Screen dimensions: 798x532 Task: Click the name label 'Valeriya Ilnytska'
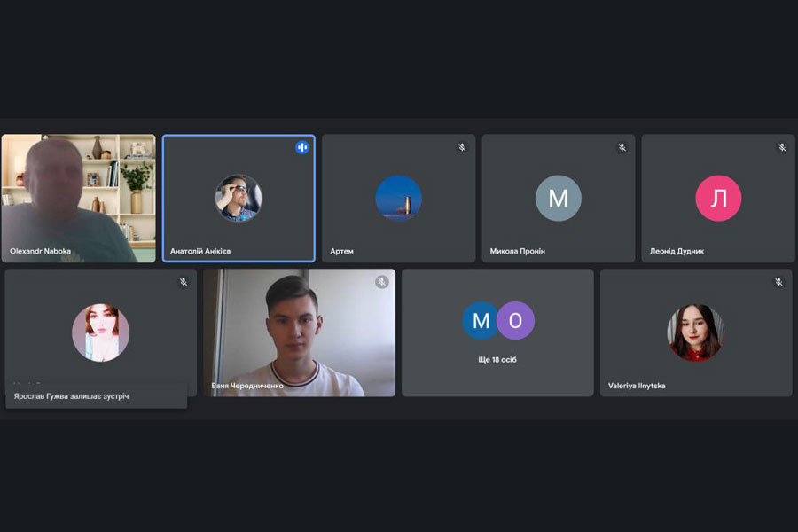(637, 386)
